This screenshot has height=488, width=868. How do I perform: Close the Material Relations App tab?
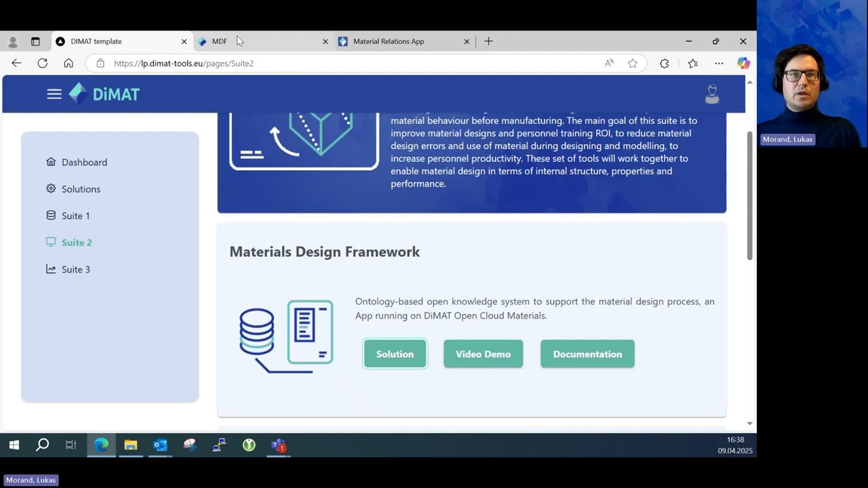(x=467, y=41)
